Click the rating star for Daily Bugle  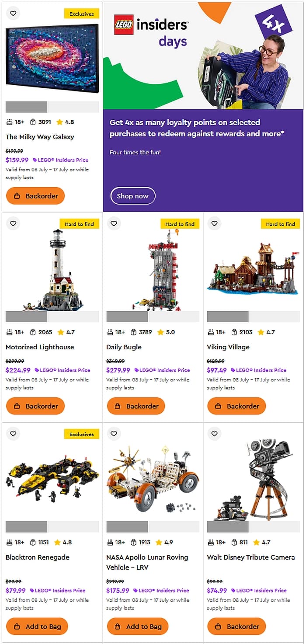pos(160,332)
